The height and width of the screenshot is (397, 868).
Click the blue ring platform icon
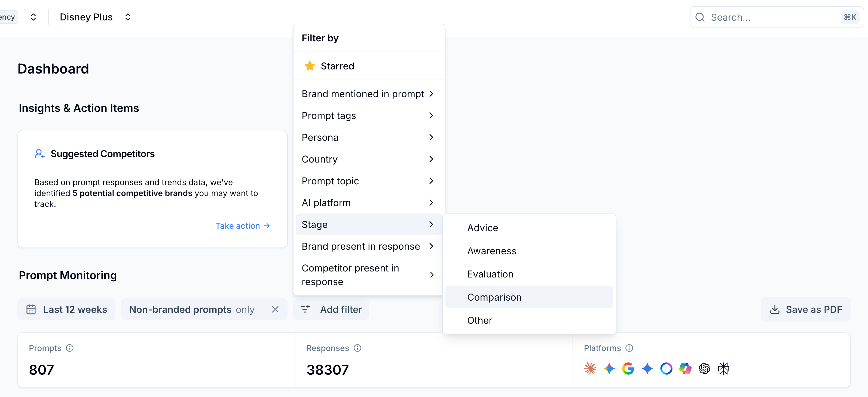[666, 368]
